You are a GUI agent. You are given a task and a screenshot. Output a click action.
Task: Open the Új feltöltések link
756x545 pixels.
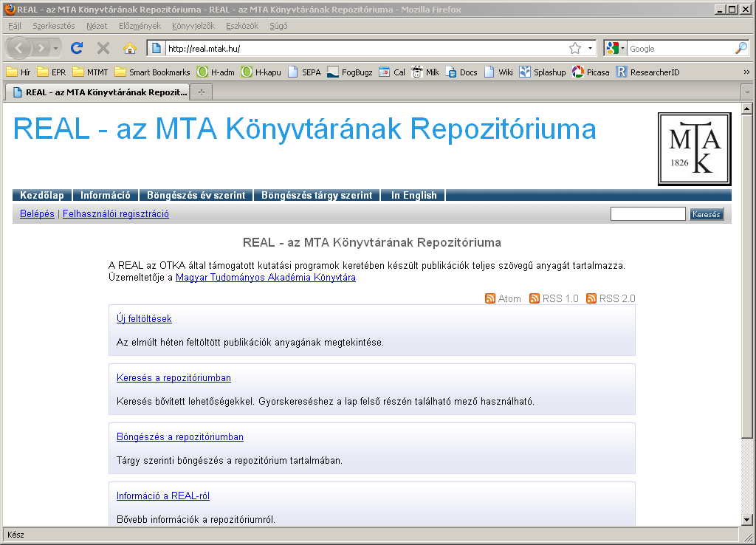pyautogui.click(x=144, y=319)
